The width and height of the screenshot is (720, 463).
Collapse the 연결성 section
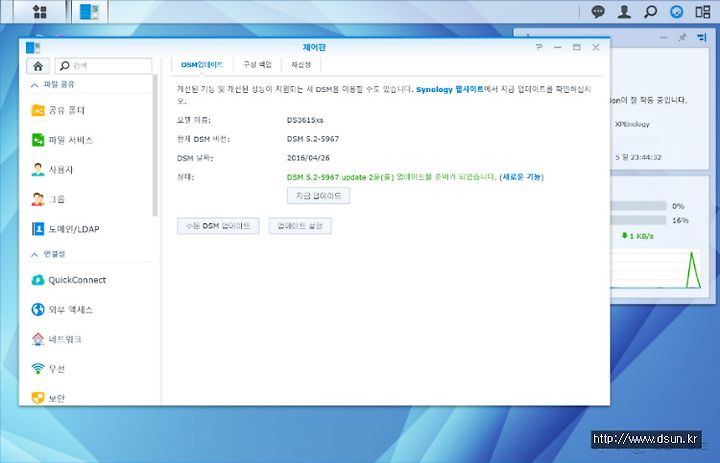pyautogui.click(x=34, y=254)
